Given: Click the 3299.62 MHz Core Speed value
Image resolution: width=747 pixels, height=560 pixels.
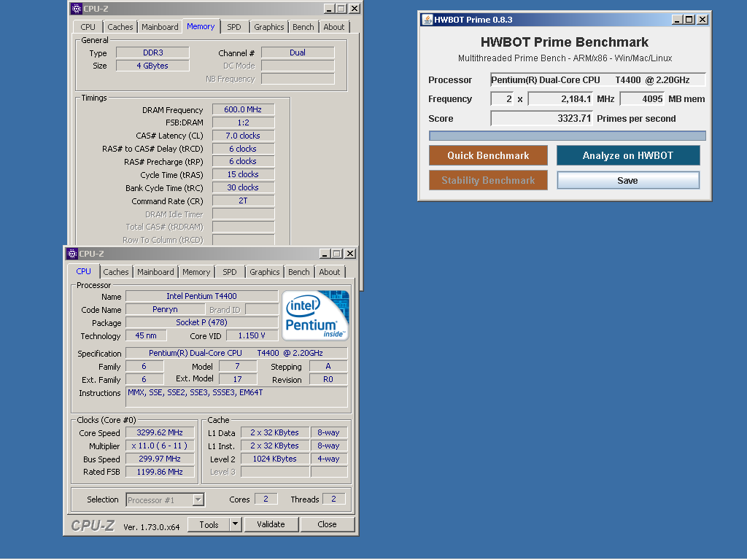Looking at the screenshot, I should tap(160, 432).
